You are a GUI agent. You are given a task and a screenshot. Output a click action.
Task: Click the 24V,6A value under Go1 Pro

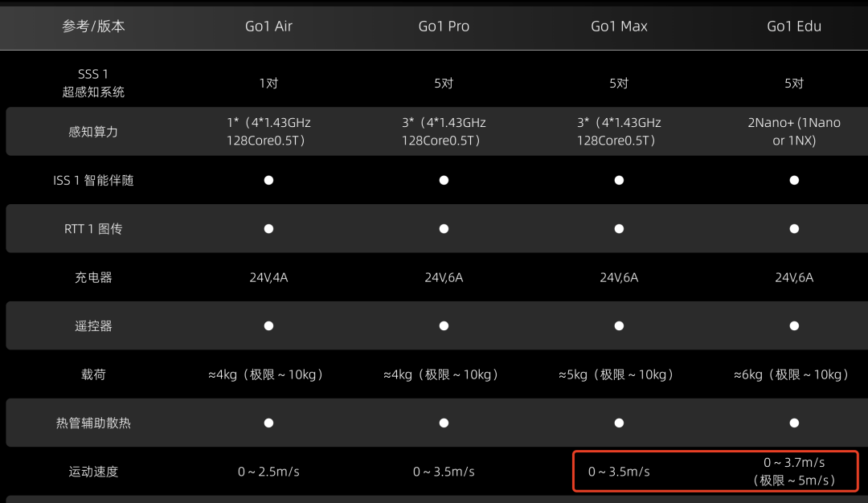coord(444,277)
